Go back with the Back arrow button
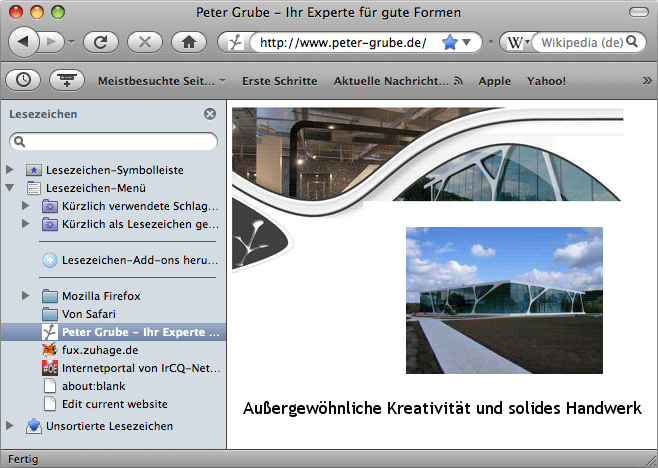658x468 pixels. [x=24, y=42]
